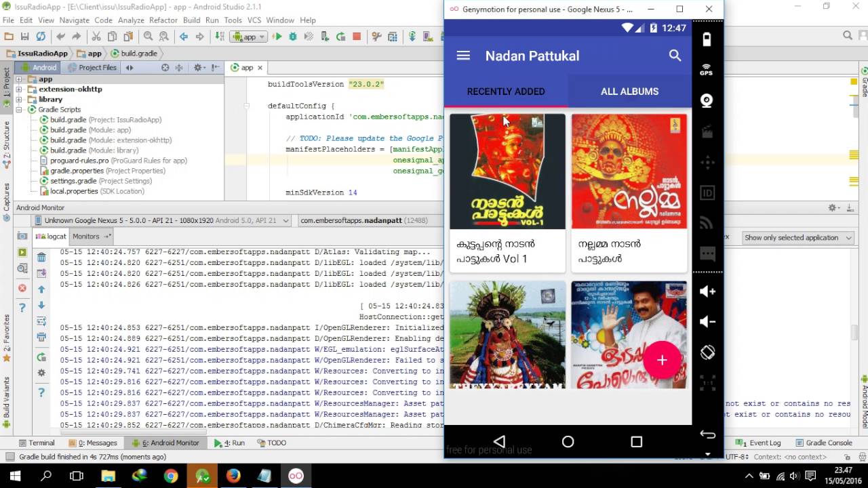
Task: Open the Search Everywhere magnifier in Android Studio
Action: click(x=848, y=36)
